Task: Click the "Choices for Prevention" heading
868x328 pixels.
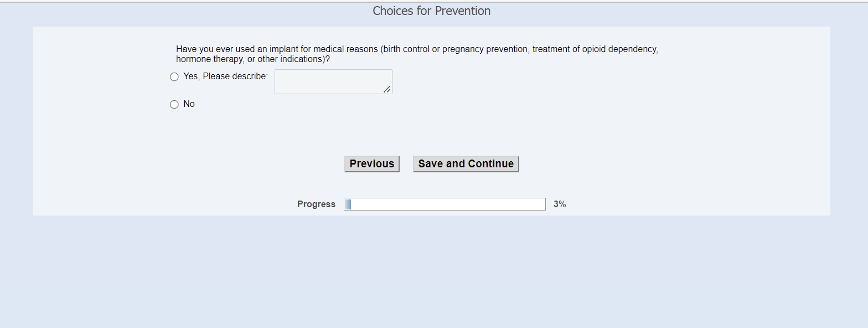Action: pos(431,11)
